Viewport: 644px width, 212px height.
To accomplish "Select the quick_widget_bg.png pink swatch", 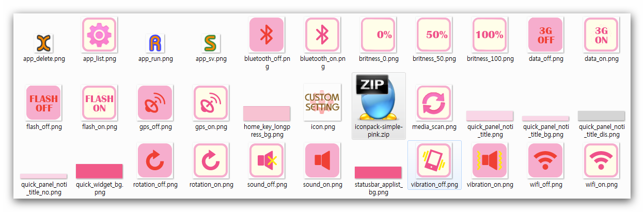I will point(99,171).
